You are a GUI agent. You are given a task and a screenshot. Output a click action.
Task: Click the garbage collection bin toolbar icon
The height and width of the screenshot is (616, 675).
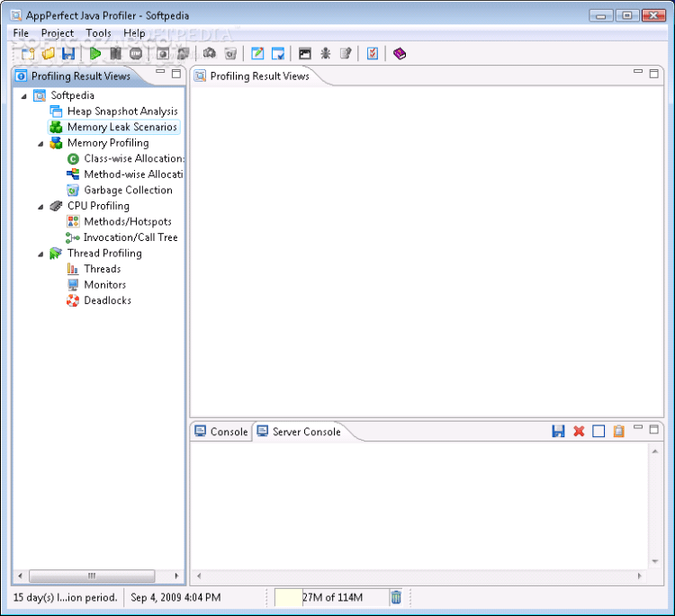[230, 54]
